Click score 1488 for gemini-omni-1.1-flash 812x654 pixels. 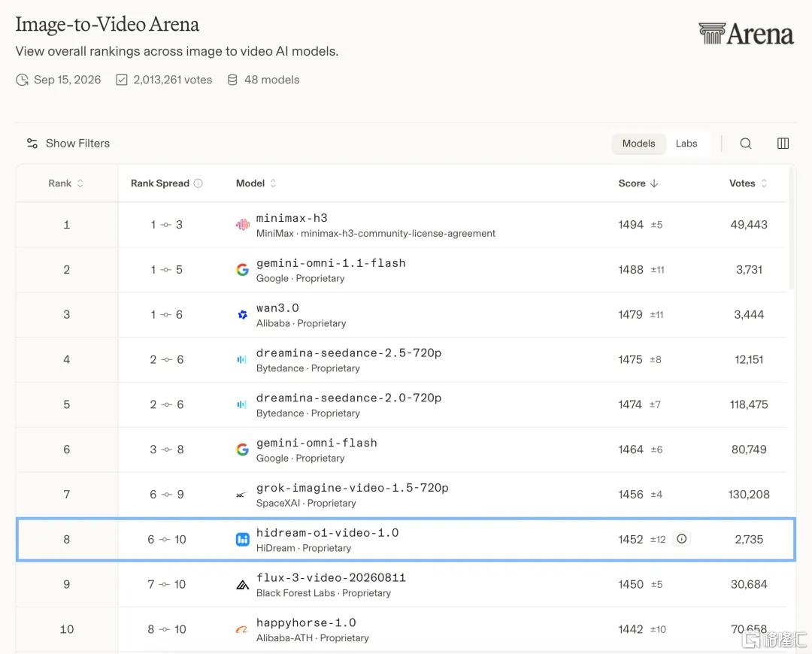pos(631,270)
